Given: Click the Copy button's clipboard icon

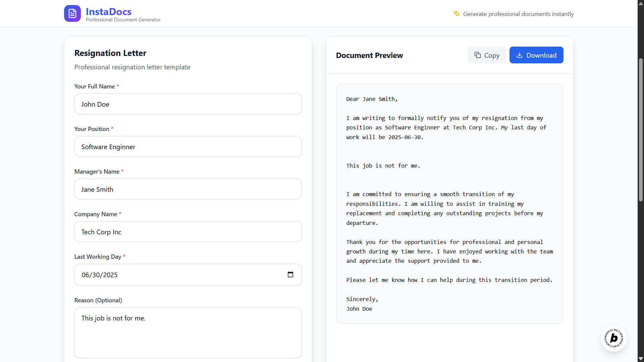Looking at the screenshot, I should [477, 55].
